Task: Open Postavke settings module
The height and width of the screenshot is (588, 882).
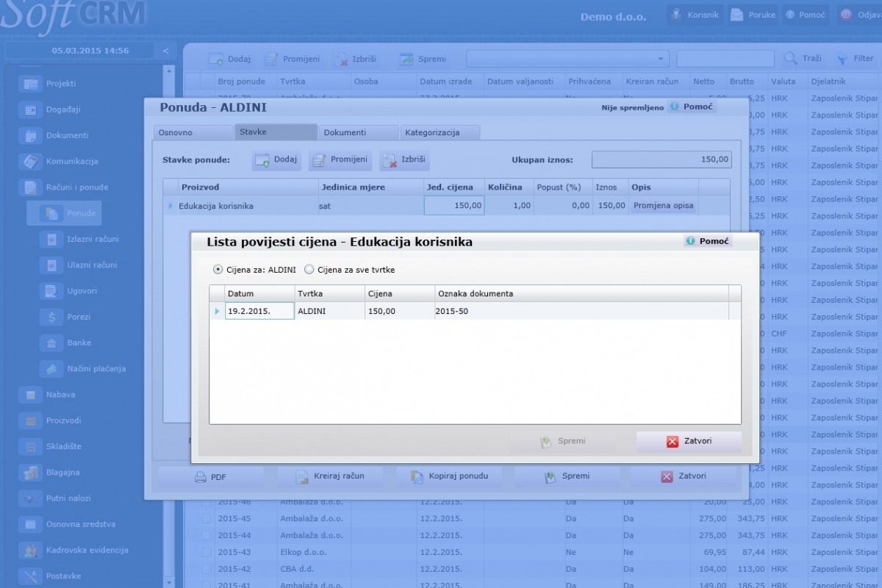Action: pos(51,576)
